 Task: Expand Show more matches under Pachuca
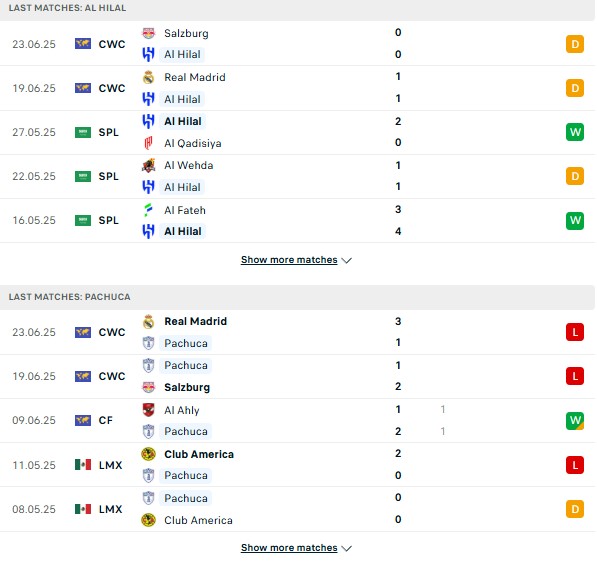click(x=289, y=547)
